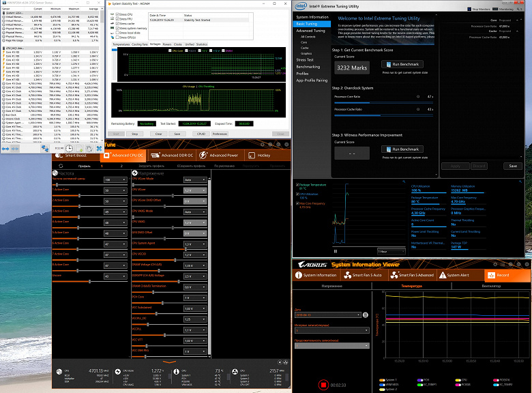Screen dimensions: 532x393
Task: Click EasyTune voltage list vertical scrollbar
Action: pos(209,267)
